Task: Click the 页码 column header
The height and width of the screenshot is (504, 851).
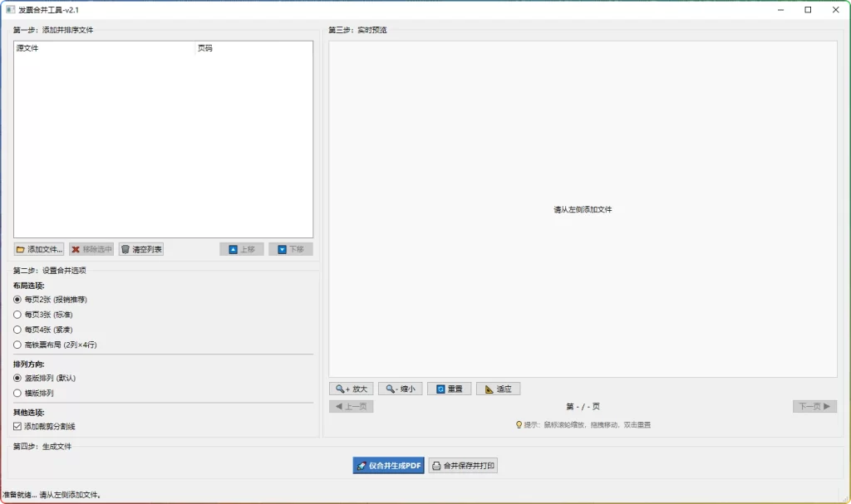Action: click(x=253, y=48)
